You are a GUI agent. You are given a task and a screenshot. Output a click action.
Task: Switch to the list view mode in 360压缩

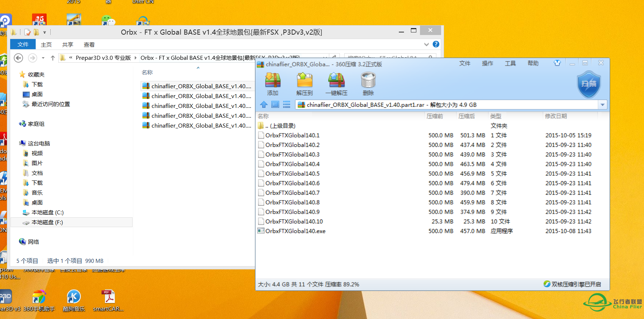(x=287, y=105)
